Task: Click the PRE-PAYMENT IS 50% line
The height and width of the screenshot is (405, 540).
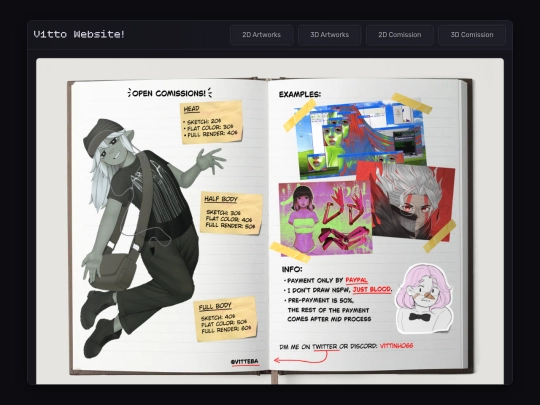Action: click(320, 300)
